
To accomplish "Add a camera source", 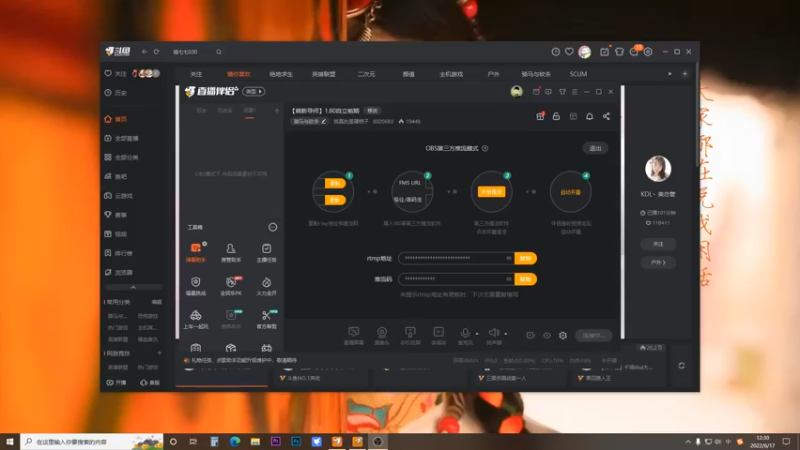I will point(382,336).
